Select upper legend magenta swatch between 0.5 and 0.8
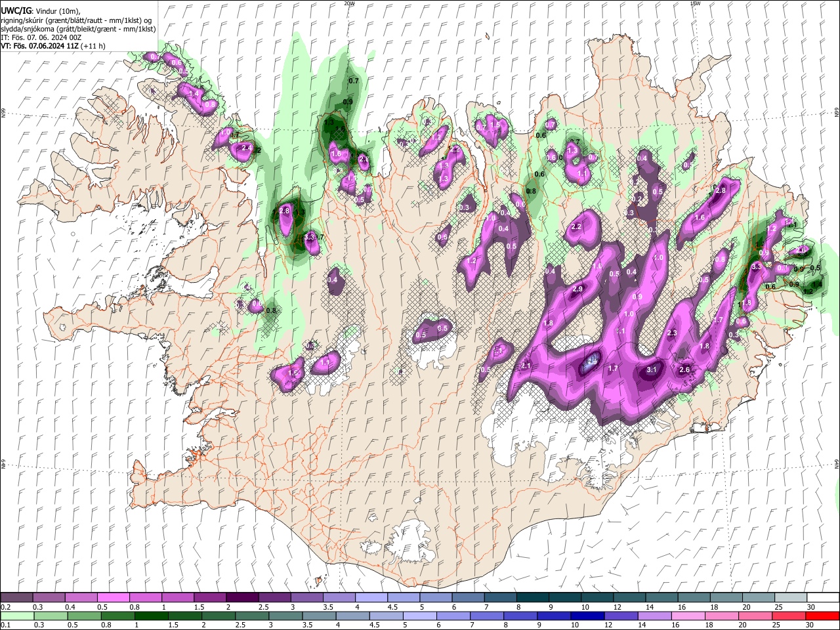The image size is (840, 630). [x=113, y=598]
